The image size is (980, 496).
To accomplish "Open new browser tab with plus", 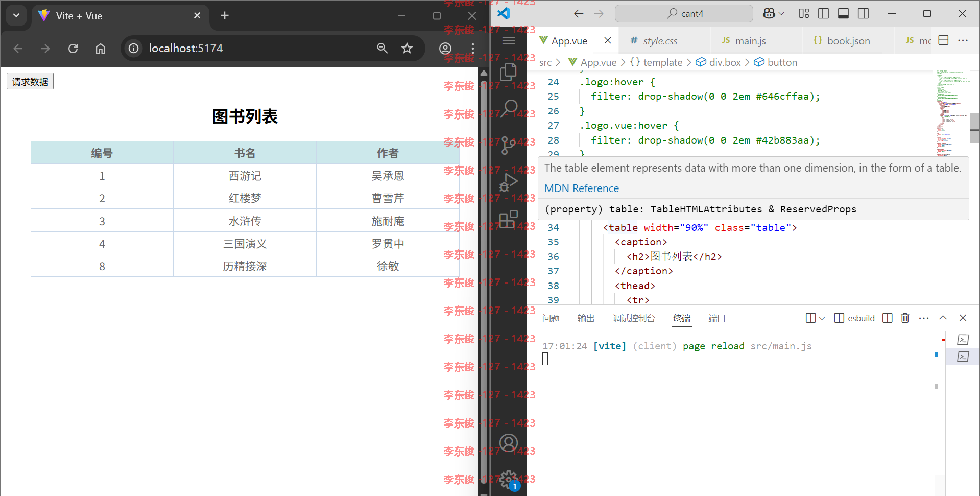I will (x=225, y=15).
